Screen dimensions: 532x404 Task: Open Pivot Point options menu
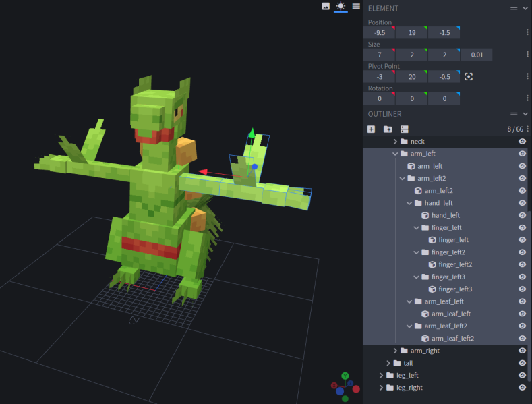pyautogui.click(x=527, y=76)
